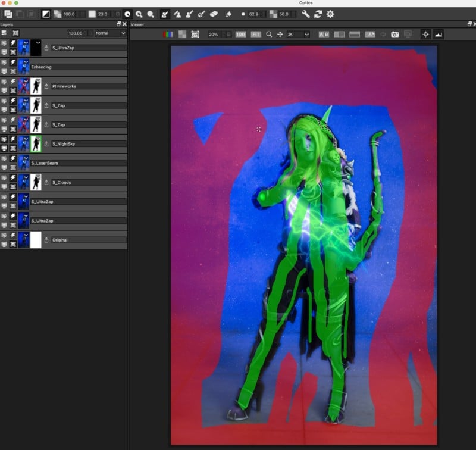Click the white swatch beside 23.0
Viewport: 476px width, 450px height.
pos(92,14)
